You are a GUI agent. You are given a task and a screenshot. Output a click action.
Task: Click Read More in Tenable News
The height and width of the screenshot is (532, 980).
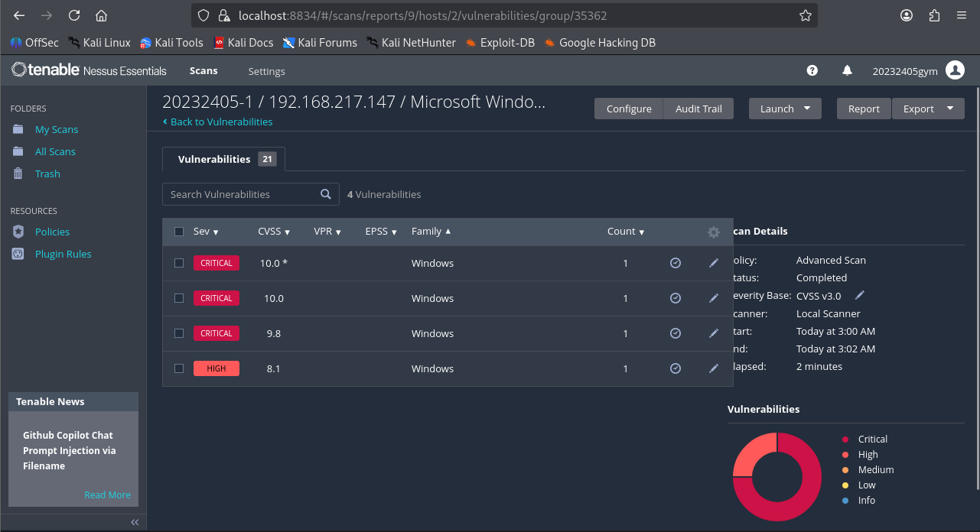click(x=107, y=495)
